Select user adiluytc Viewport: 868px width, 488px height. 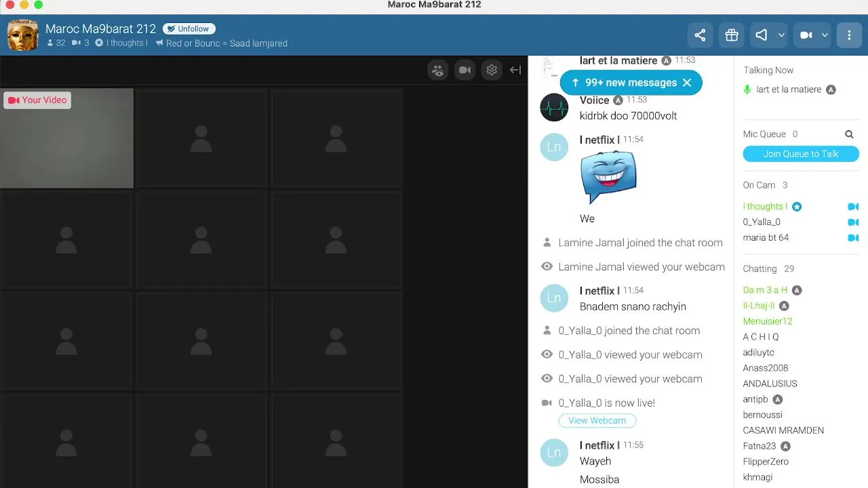coord(758,352)
